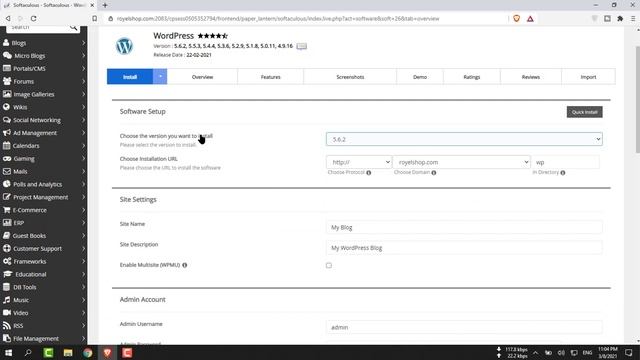Show info for In Directory
640x360 pixels.
563,173
